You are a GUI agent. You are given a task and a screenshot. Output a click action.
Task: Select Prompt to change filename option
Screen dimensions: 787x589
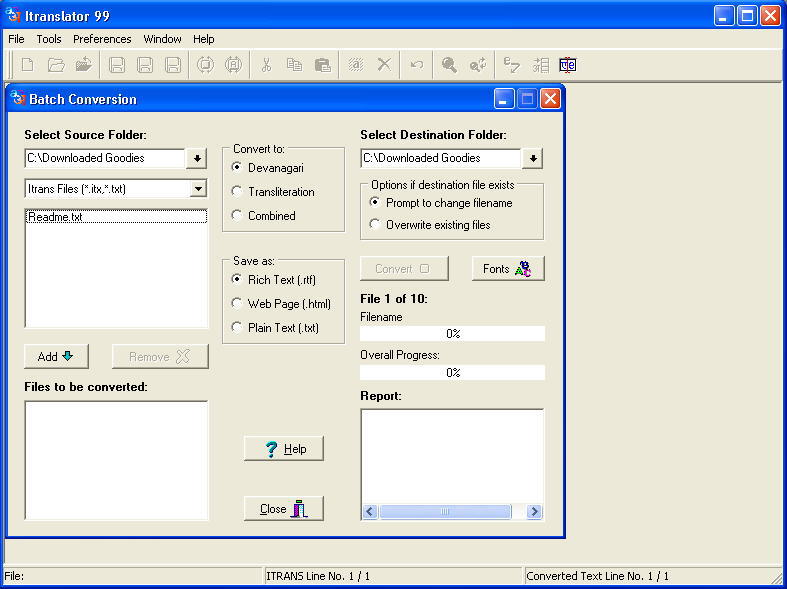tap(441, 203)
